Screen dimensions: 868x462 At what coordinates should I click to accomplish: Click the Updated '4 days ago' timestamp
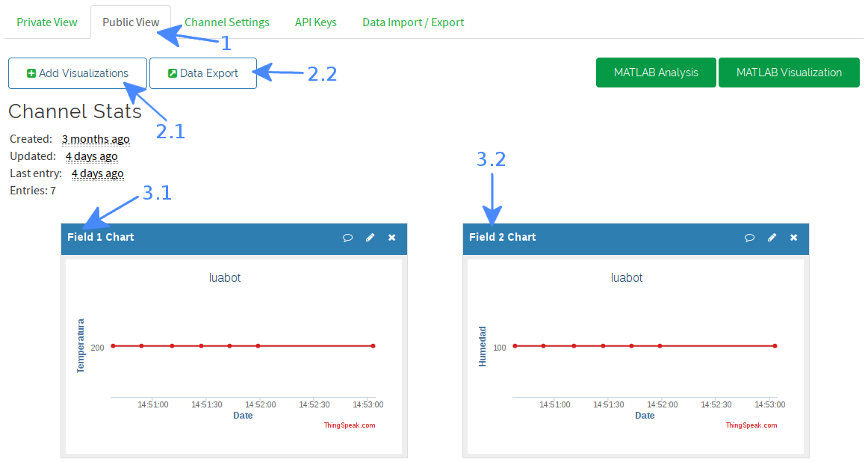(x=91, y=156)
